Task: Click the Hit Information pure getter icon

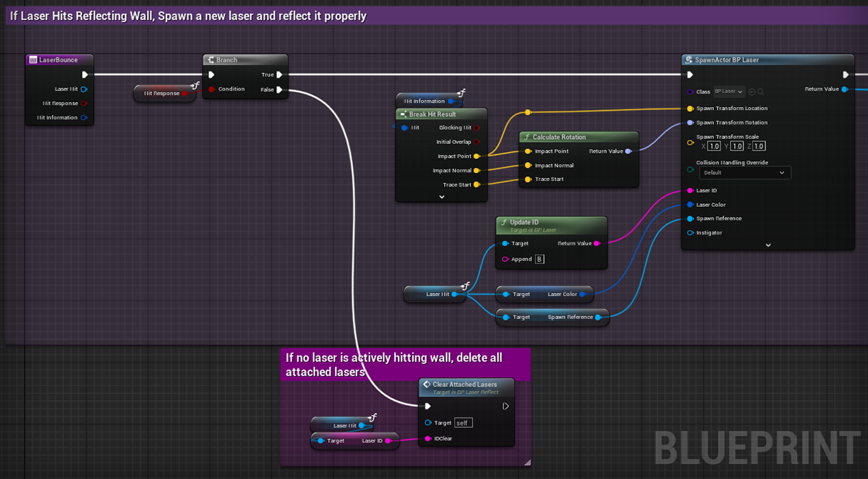Action: pyautogui.click(x=461, y=92)
